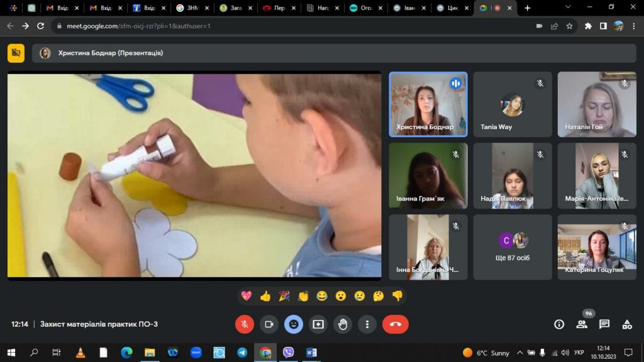Open meeting details info icon
Viewport: 644px width, 362px height.
(559, 324)
